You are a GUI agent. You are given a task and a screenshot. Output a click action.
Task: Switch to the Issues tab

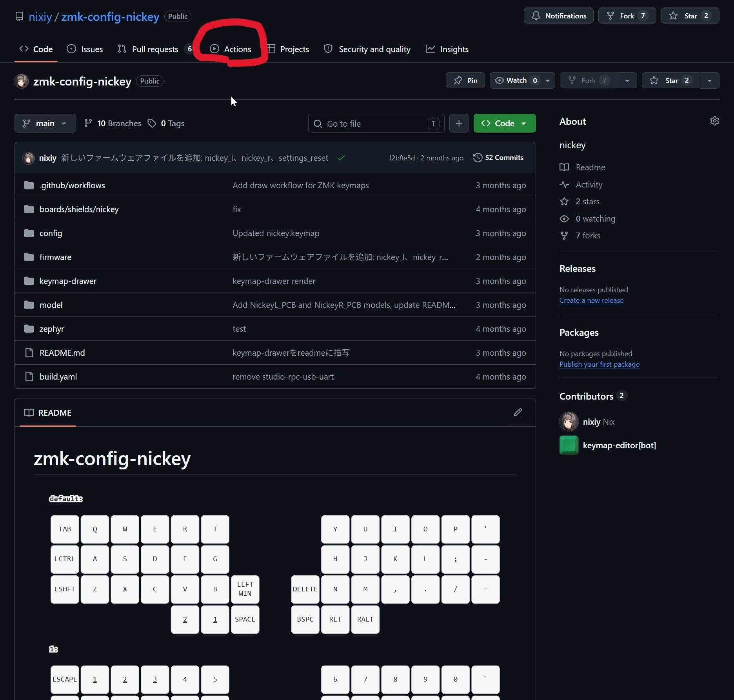85,49
